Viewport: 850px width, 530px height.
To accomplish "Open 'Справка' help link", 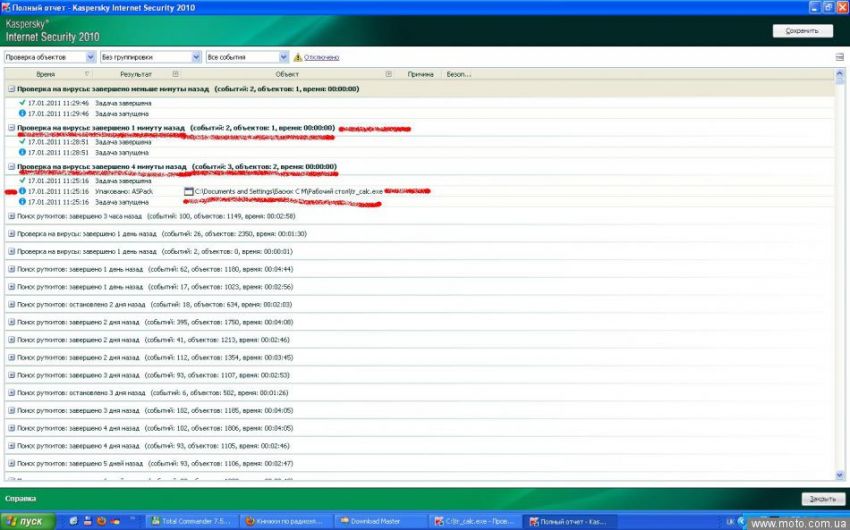I will click(x=21, y=499).
